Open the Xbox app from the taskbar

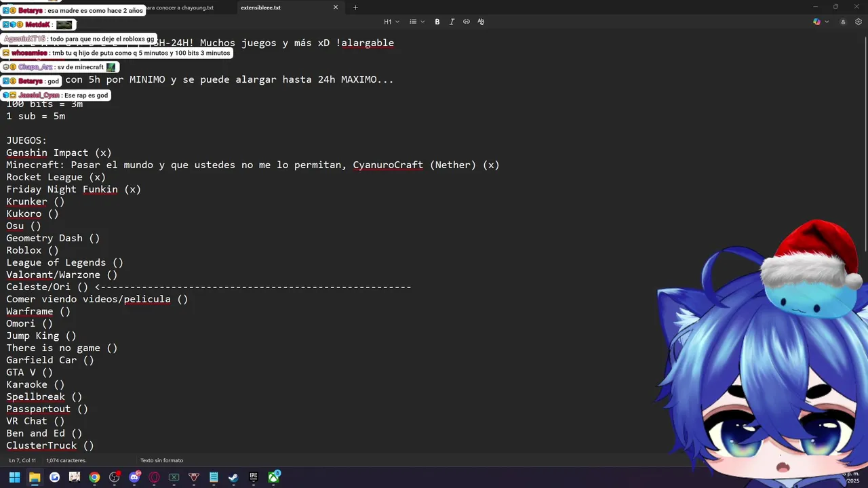(273, 477)
